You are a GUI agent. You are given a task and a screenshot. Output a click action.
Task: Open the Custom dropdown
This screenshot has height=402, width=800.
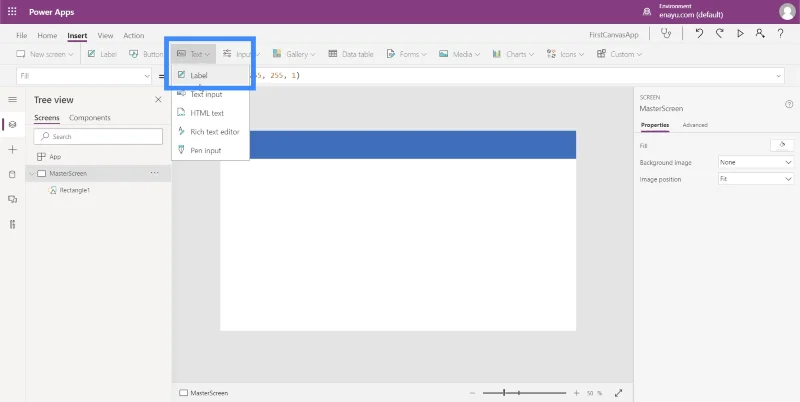(x=619, y=54)
